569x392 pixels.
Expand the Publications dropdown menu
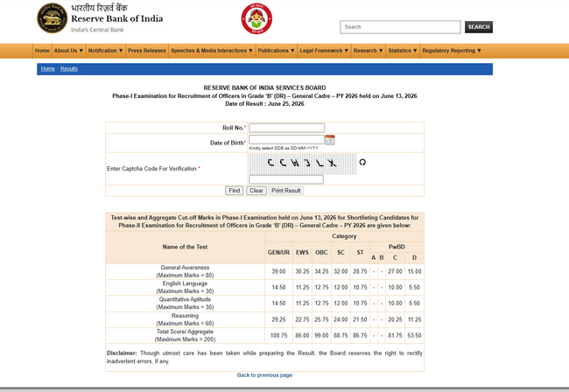(x=276, y=51)
